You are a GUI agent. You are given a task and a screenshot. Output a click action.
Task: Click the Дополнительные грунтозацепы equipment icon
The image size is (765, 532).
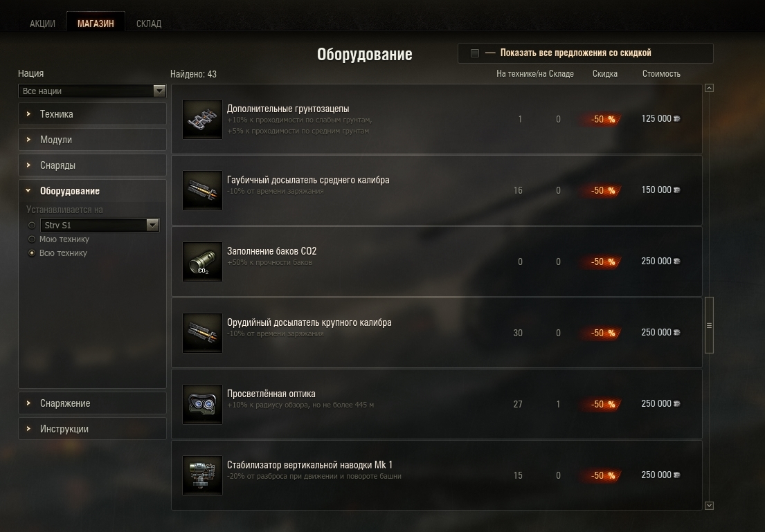point(202,120)
